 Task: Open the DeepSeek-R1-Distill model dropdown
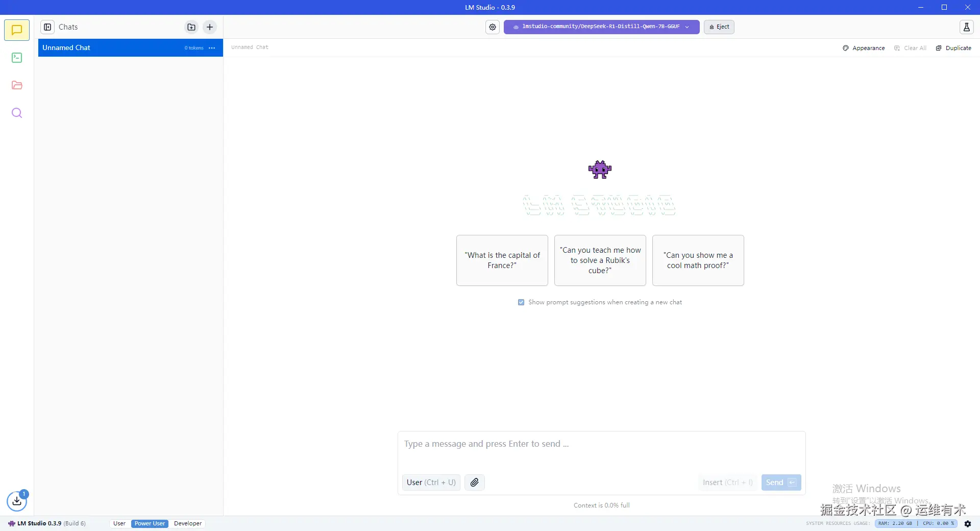pos(601,27)
